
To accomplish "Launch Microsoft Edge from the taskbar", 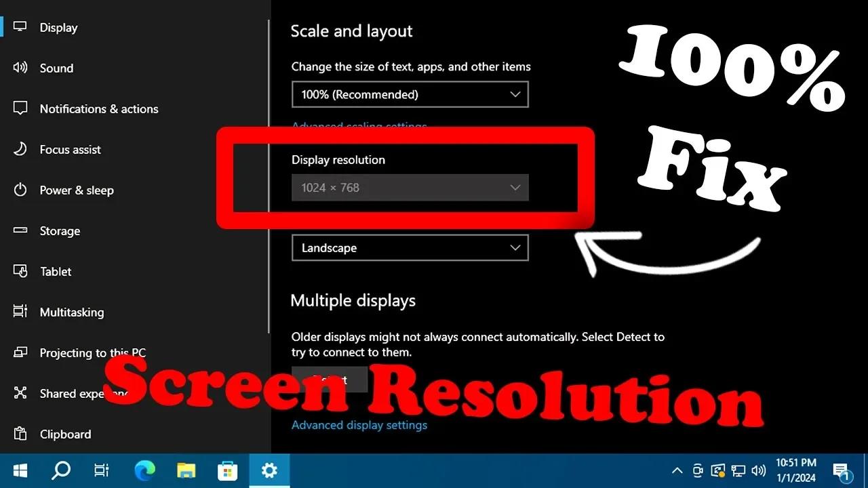I will (144, 470).
